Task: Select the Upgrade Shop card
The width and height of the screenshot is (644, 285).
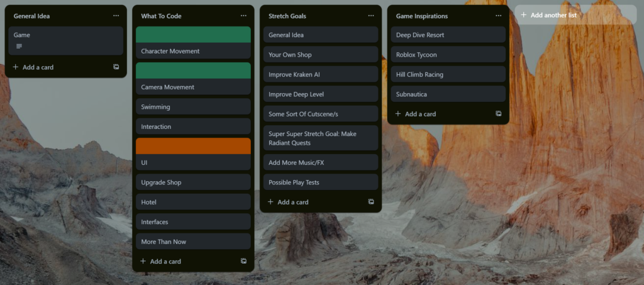Action: (x=193, y=182)
